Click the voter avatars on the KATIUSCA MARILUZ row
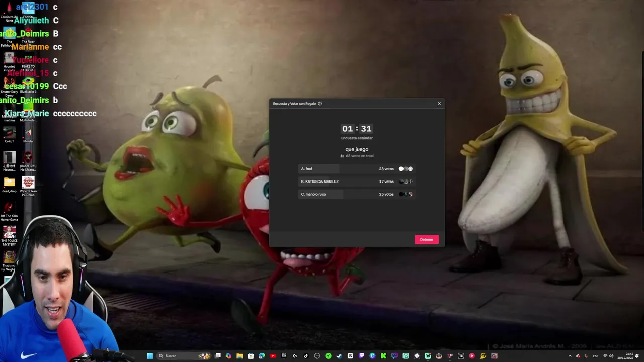The width and height of the screenshot is (644, 362). pyautogui.click(x=406, y=182)
